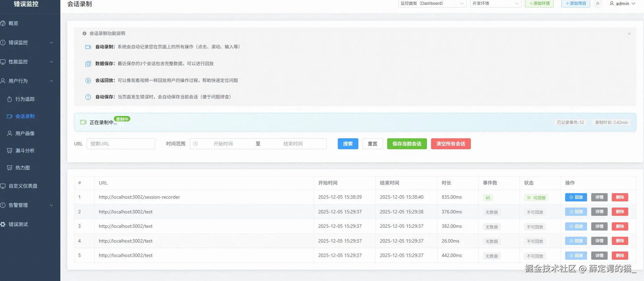Click the blue 搜索 button
Screen dimensions: 644x281
pos(348,144)
